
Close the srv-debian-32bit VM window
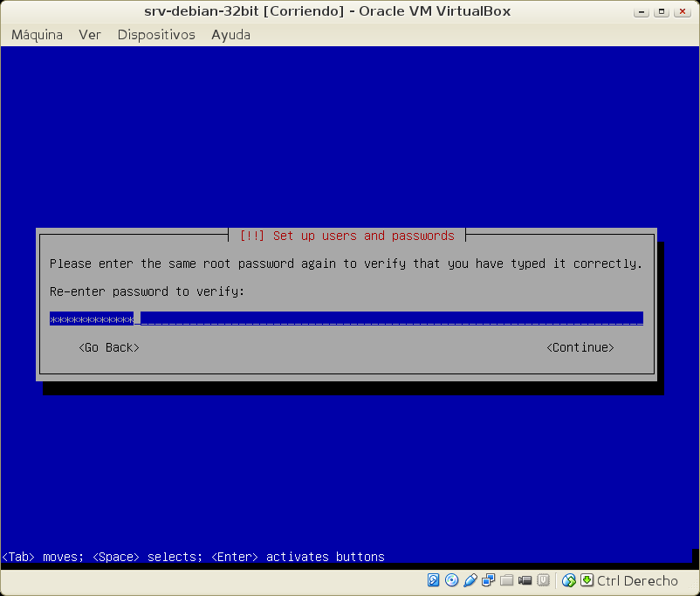click(682, 11)
